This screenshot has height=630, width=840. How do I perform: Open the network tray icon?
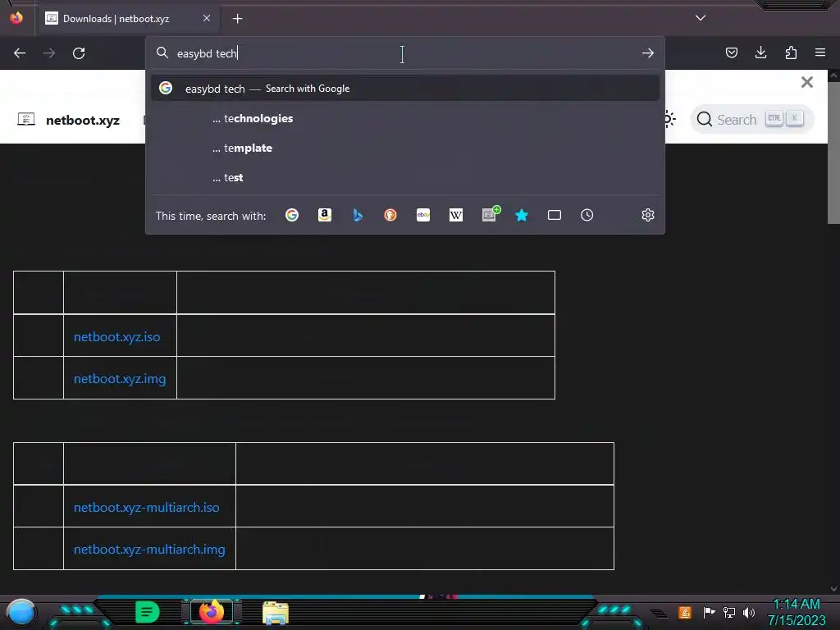click(x=729, y=612)
